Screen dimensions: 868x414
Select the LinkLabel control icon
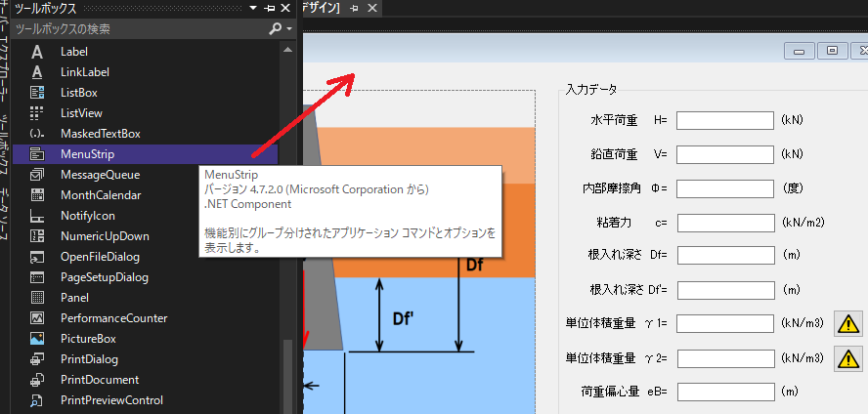(37, 72)
